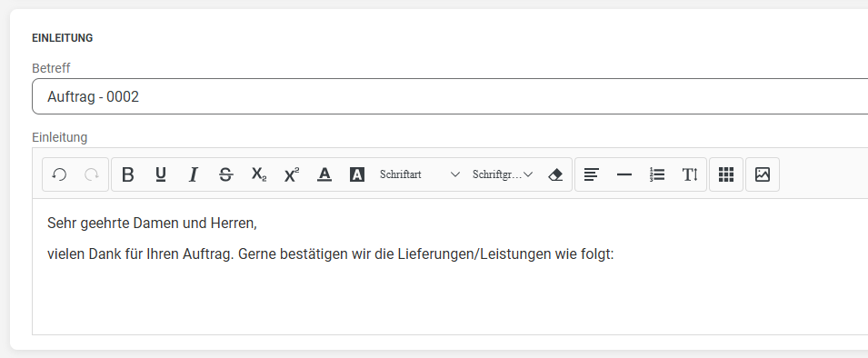Open the Schriftgröße font size dropdown
868x358 pixels.
[x=502, y=174]
